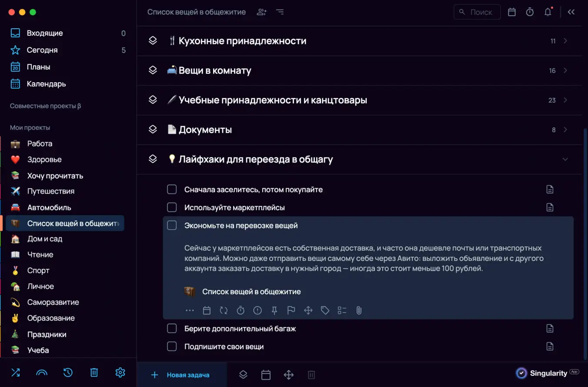Select the 'Путешествия' project in sidebar
The image size is (588, 387).
tap(50, 191)
